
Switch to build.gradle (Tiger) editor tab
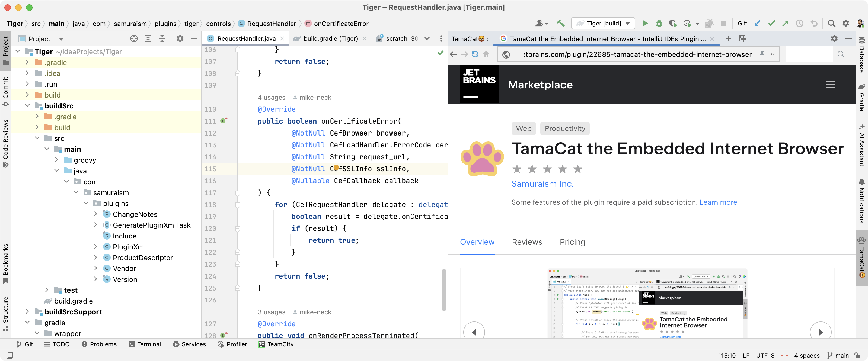tap(330, 39)
